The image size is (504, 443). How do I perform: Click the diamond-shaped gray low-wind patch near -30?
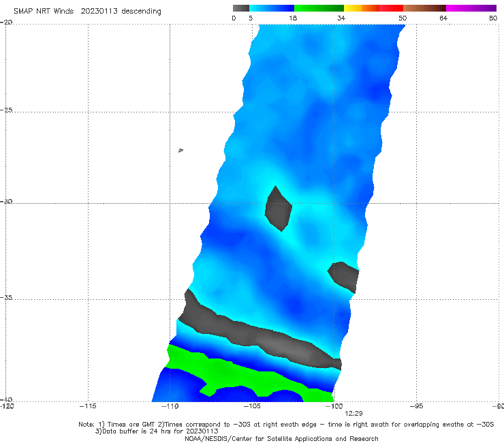pos(278,209)
